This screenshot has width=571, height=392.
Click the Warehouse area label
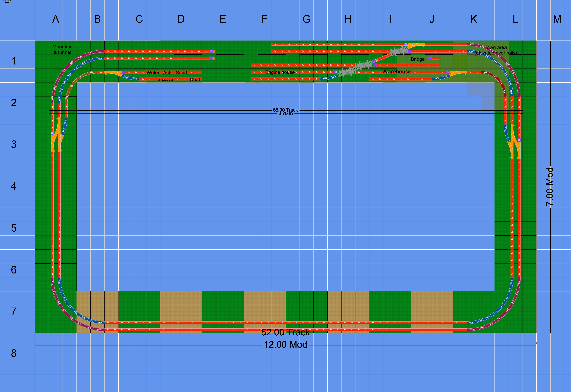coord(397,72)
